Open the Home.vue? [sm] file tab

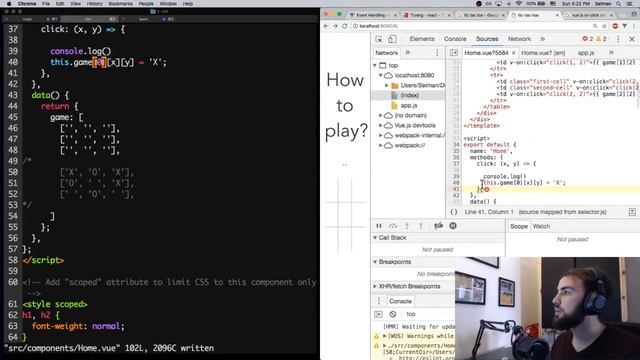coord(543,53)
